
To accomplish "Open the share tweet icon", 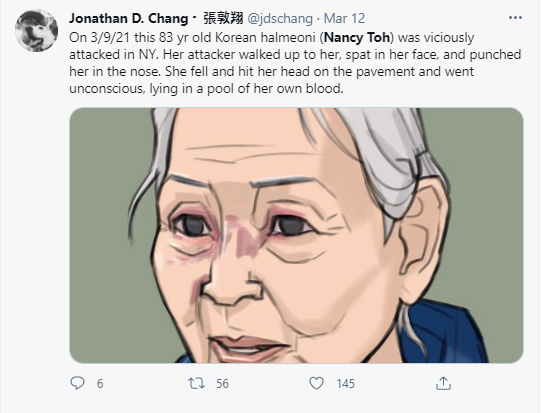I will pyautogui.click(x=443, y=383).
